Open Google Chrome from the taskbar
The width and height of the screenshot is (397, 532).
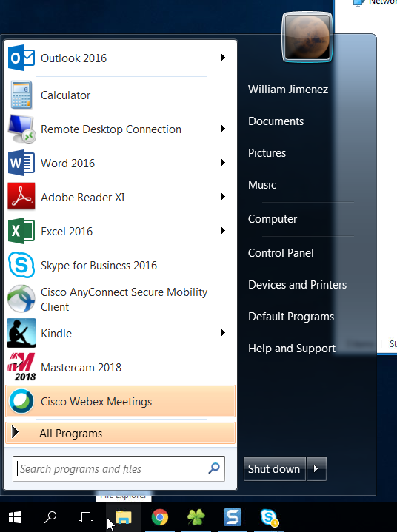click(x=160, y=517)
